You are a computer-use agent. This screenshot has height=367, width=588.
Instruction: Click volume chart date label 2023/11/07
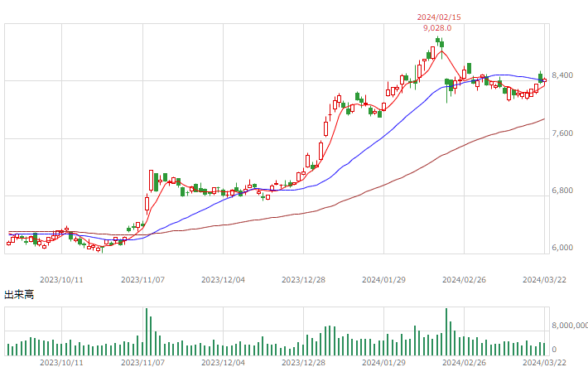click(143, 363)
